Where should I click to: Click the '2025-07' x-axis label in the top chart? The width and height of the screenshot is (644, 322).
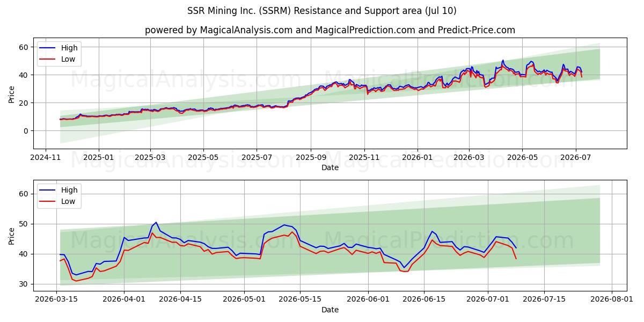pos(257,158)
